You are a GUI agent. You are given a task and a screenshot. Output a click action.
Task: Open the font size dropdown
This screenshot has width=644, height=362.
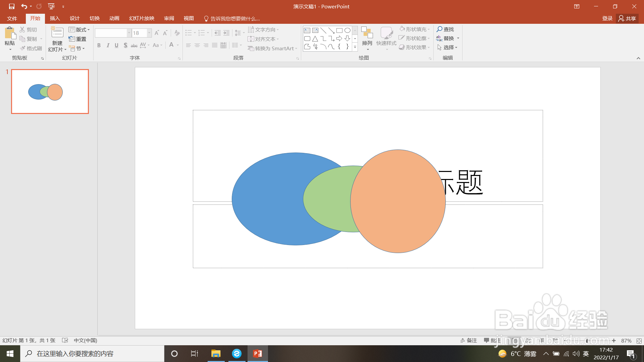149,33
